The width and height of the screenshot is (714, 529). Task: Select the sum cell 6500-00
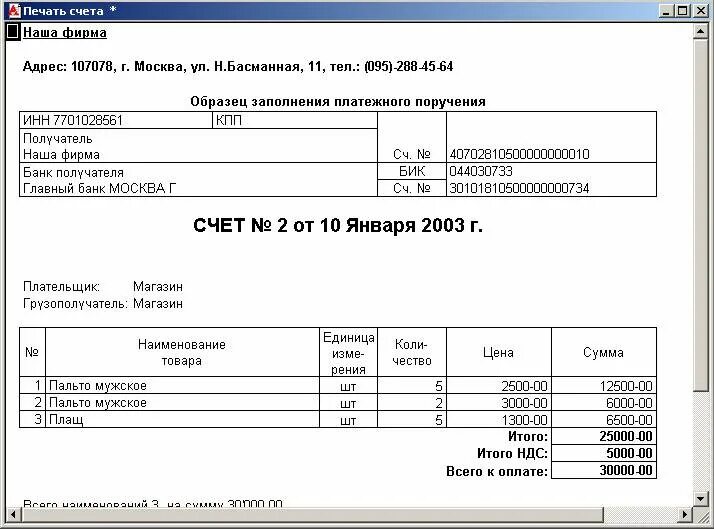pos(604,419)
